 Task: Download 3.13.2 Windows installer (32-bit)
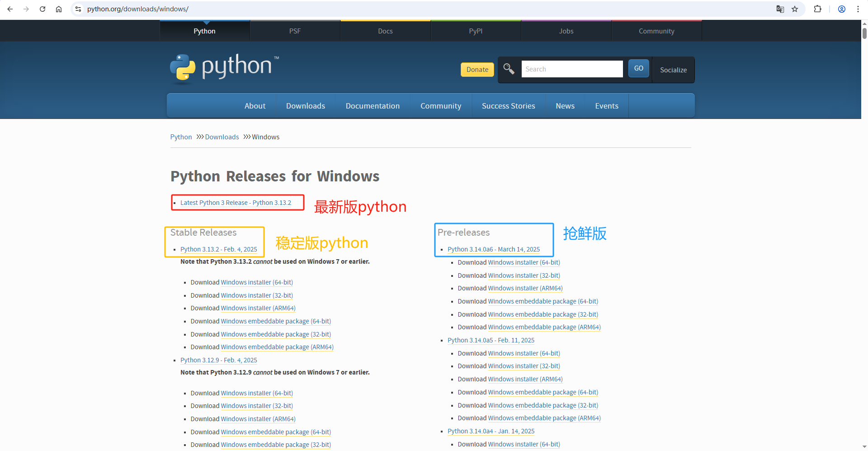coord(257,295)
